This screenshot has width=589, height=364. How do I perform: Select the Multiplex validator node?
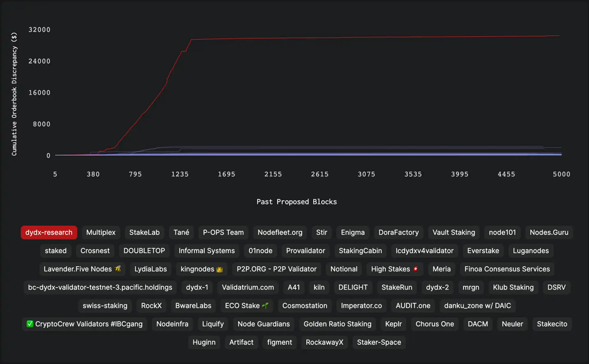(100, 232)
